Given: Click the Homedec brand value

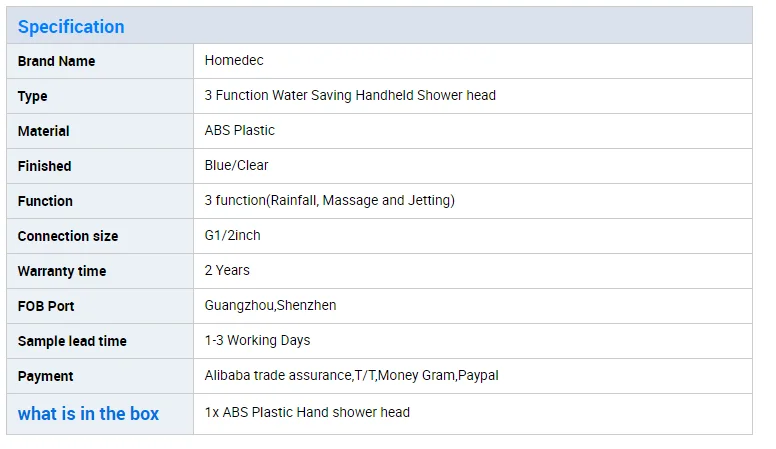Looking at the screenshot, I should point(235,60).
